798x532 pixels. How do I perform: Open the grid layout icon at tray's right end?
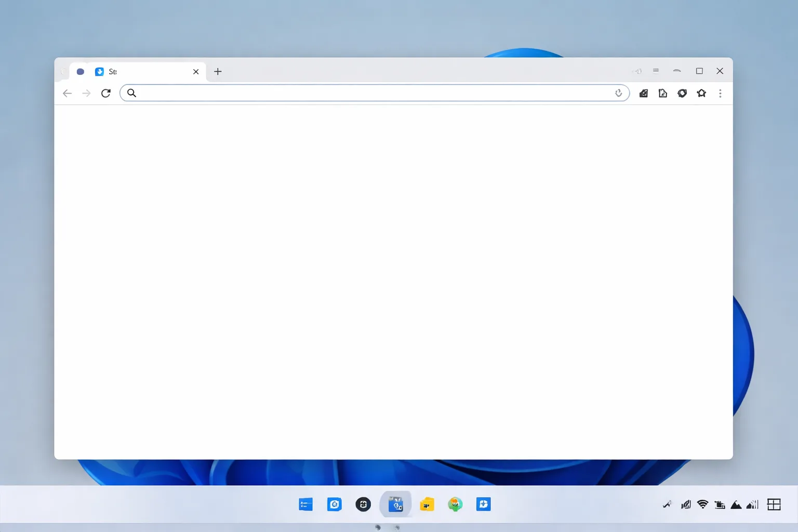tap(774, 504)
